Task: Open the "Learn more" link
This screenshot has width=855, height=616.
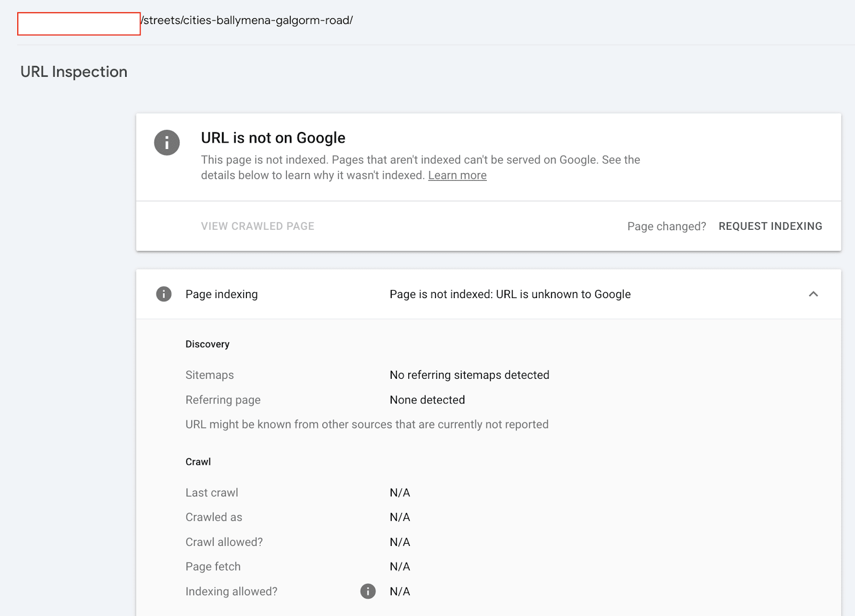Action: 457,175
